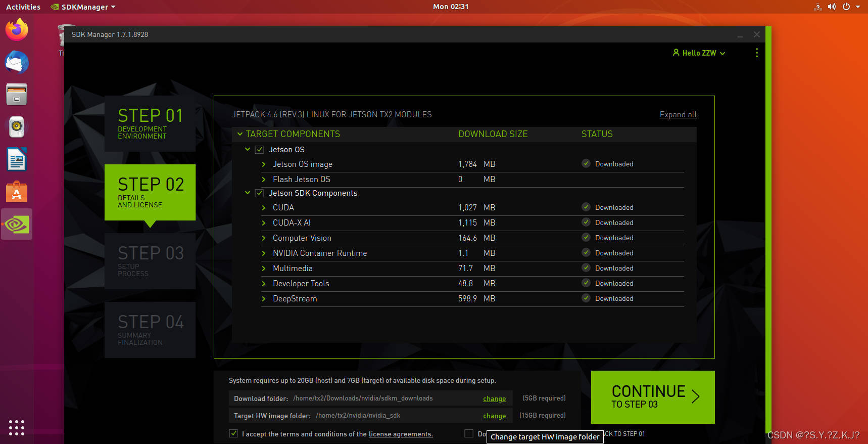Open the three-dot options menu

[x=756, y=53]
